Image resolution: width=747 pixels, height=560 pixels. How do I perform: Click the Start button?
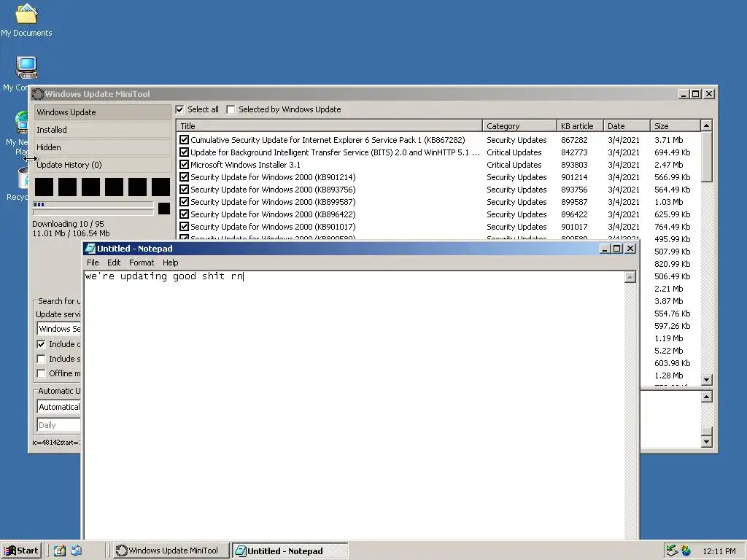(x=21, y=551)
